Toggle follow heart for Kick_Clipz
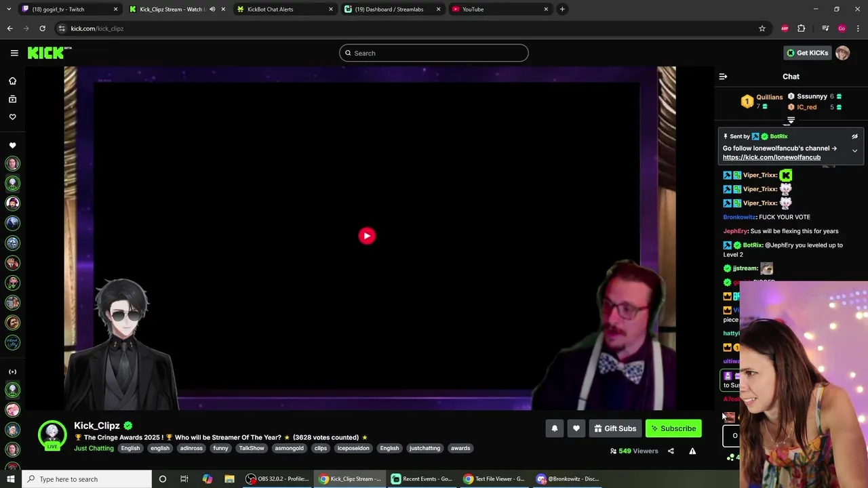The height and width of the screenshot is (488, 868). pyautogui.click(x=576, y=428)
